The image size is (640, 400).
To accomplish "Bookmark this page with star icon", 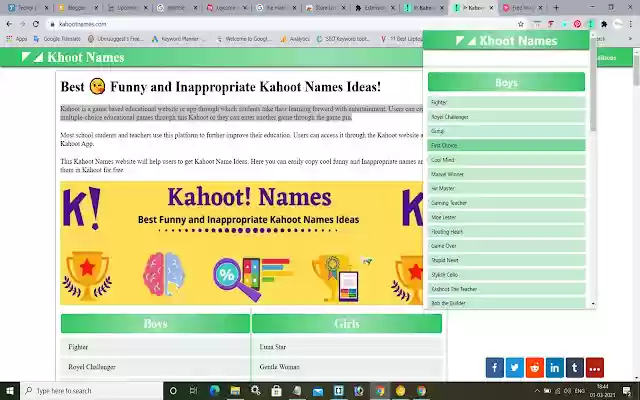I will click(520, 24).
